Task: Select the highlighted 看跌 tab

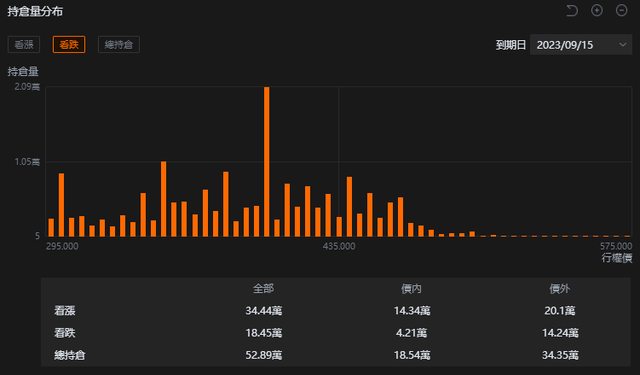Action: [69, 44]
